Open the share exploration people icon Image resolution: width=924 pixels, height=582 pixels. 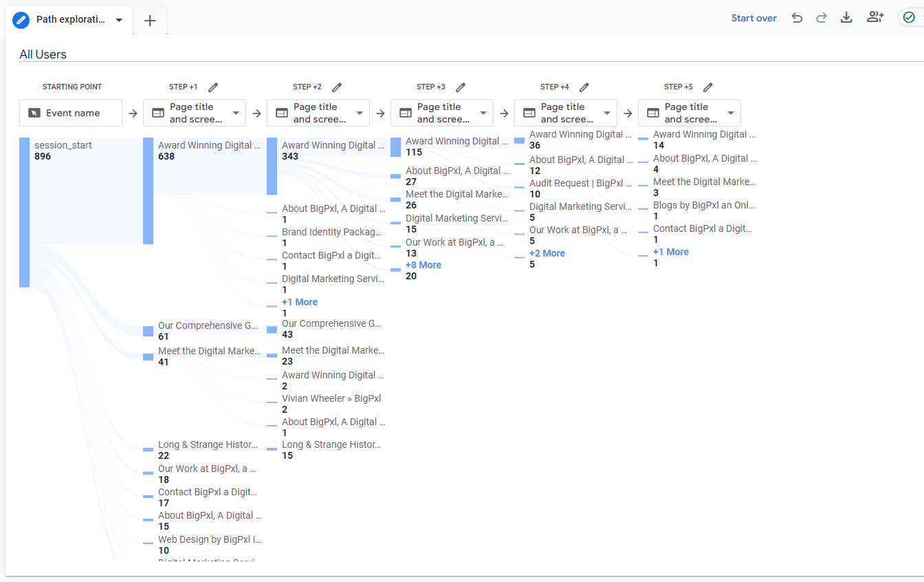874,18
